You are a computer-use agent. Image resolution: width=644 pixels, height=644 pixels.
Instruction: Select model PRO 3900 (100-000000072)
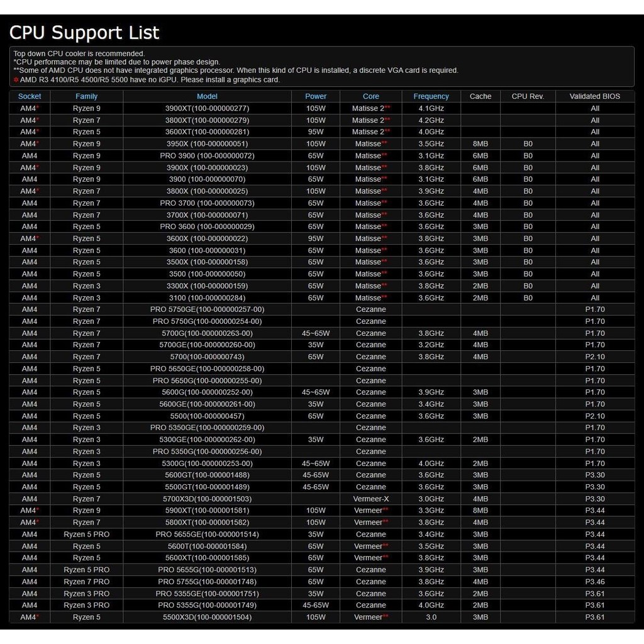pos(207,156)
